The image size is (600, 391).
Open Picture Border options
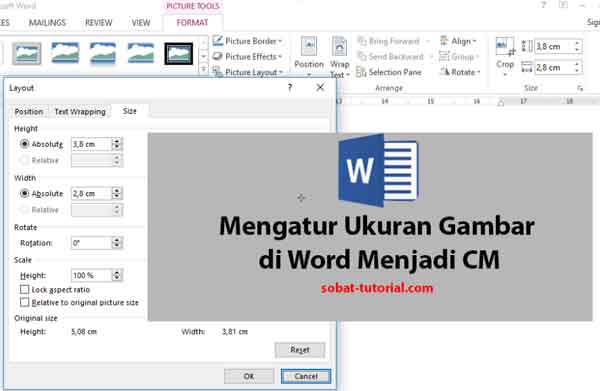pos(247,41)
